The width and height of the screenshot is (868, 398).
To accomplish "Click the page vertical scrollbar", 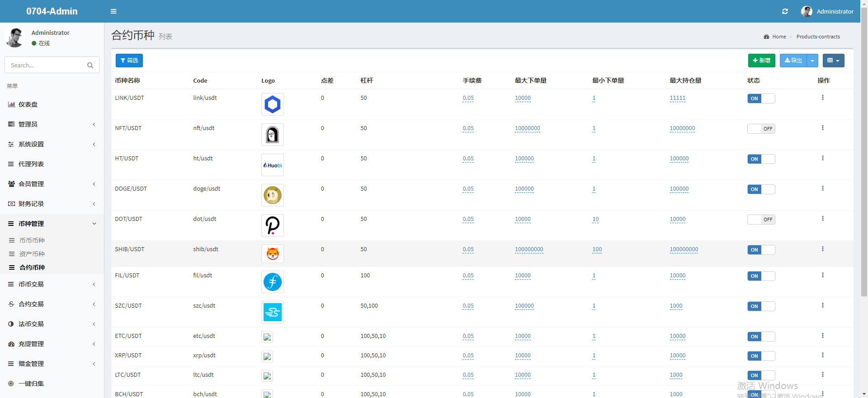I will [x=864, y=151].
